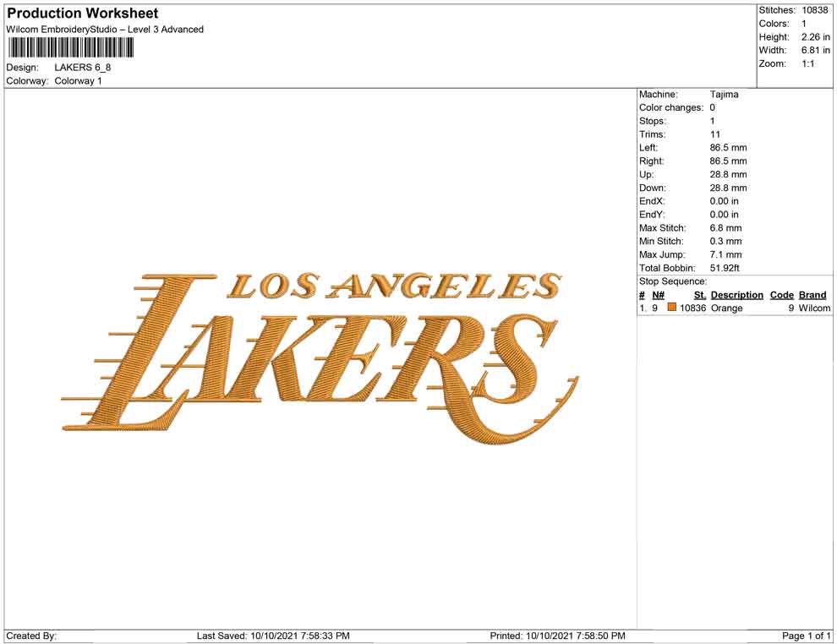
Task: Click the Machine value 'Tajima'
Action: [x=724, y=95]
